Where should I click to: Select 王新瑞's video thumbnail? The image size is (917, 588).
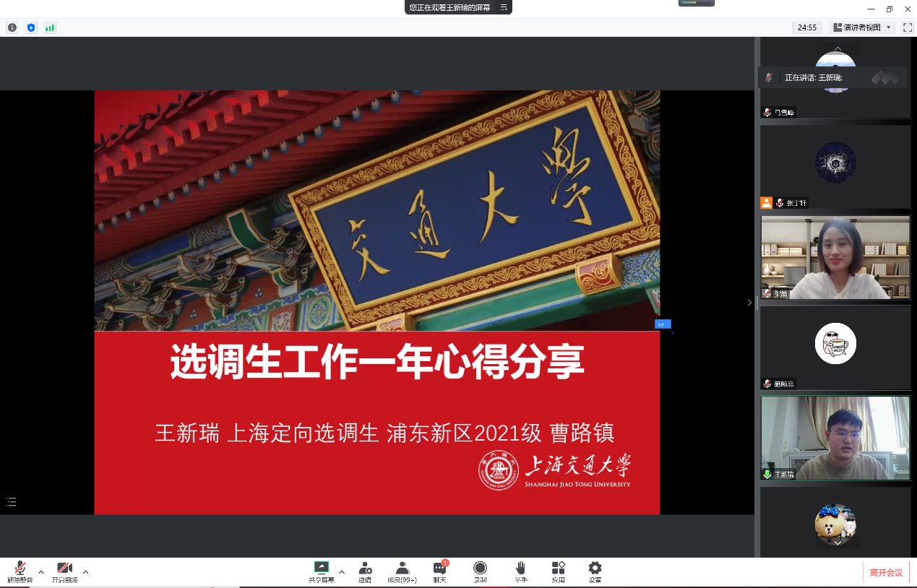point(835,437)
